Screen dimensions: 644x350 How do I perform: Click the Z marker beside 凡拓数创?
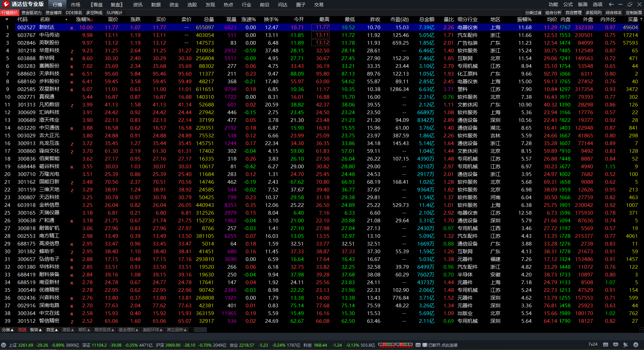tap(72, 105)
